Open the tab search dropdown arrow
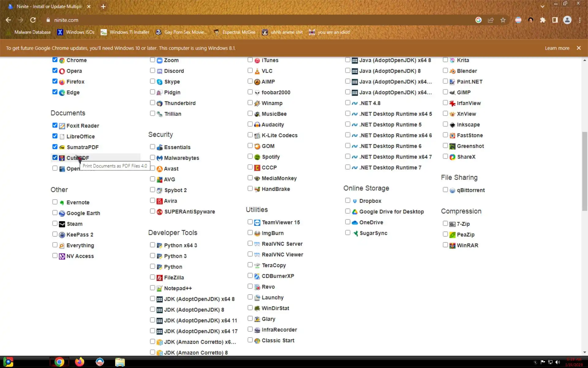Viewport: 588px width, 368px height. point(542,6)
